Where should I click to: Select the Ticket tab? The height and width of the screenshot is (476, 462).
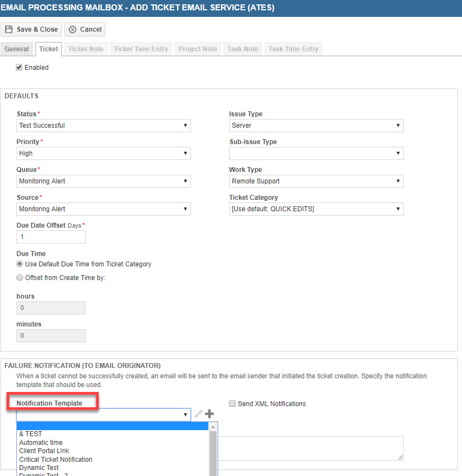(x=49, y=49)
